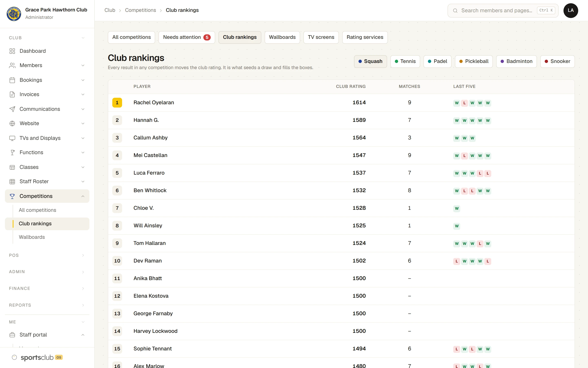Image resolution: width=588 pixels, height=368 pixels.
Task: Click the Grace Park Hawthorn Club logo
Action: click(x=14, y=14)
